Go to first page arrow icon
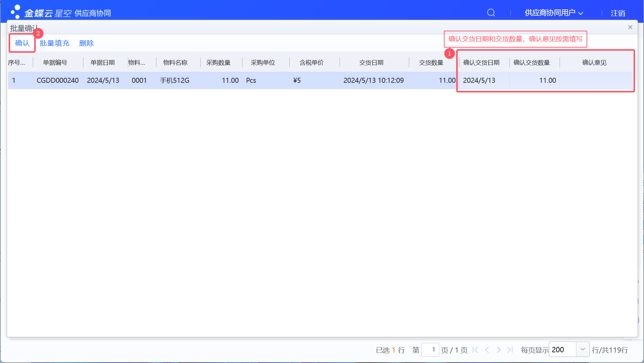This screenshot has height=363, width=644. click(x=475, y=350)
